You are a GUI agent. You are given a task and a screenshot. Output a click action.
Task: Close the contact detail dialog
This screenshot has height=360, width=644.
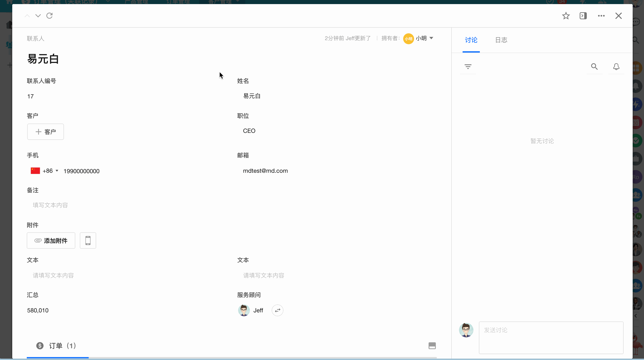click(618, 16)
